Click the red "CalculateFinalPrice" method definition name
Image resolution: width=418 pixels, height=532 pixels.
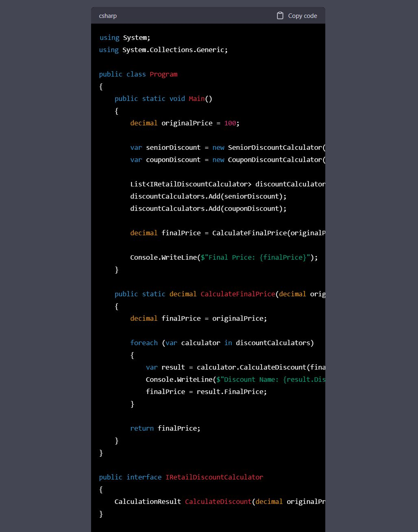[237, 294]
